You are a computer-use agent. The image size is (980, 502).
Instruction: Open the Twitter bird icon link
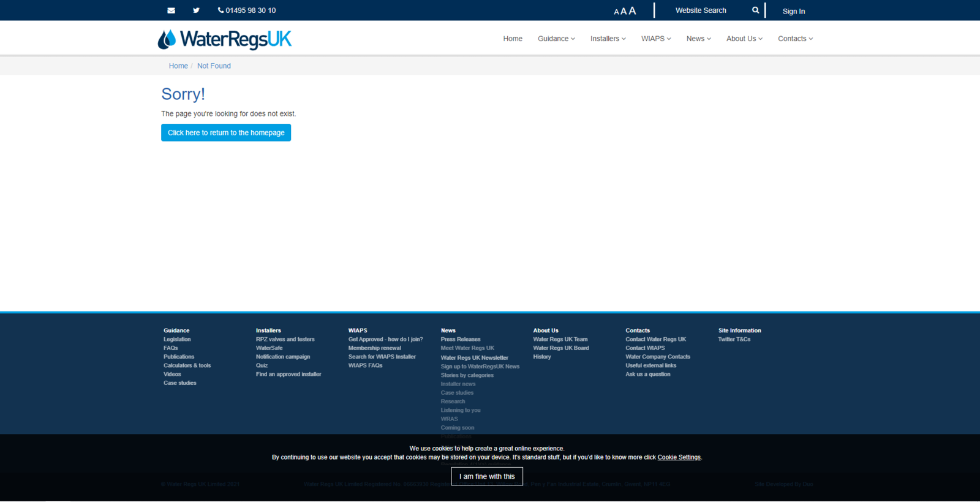click(196, 10)
